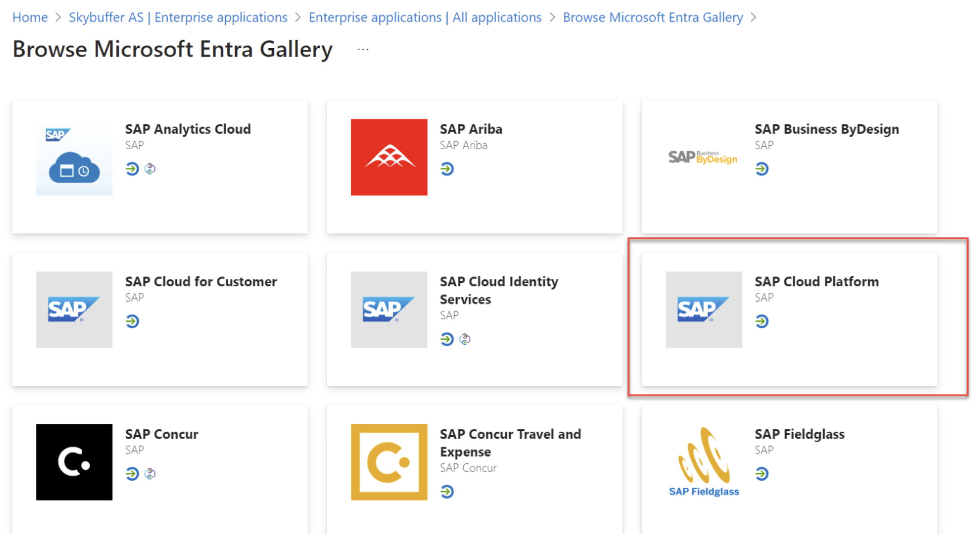Go to Home breadcrumb
980x538 pixels.
[30, 17]
